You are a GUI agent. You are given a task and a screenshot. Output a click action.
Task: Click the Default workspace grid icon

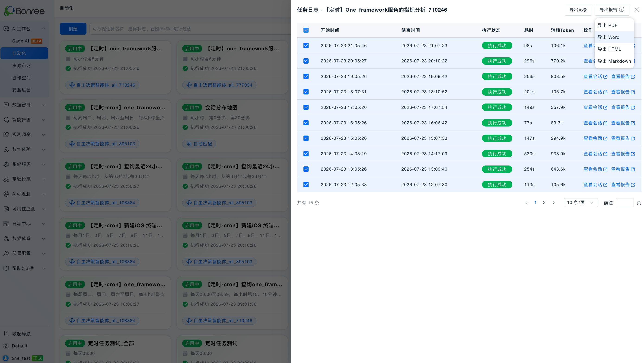[6, 346]
